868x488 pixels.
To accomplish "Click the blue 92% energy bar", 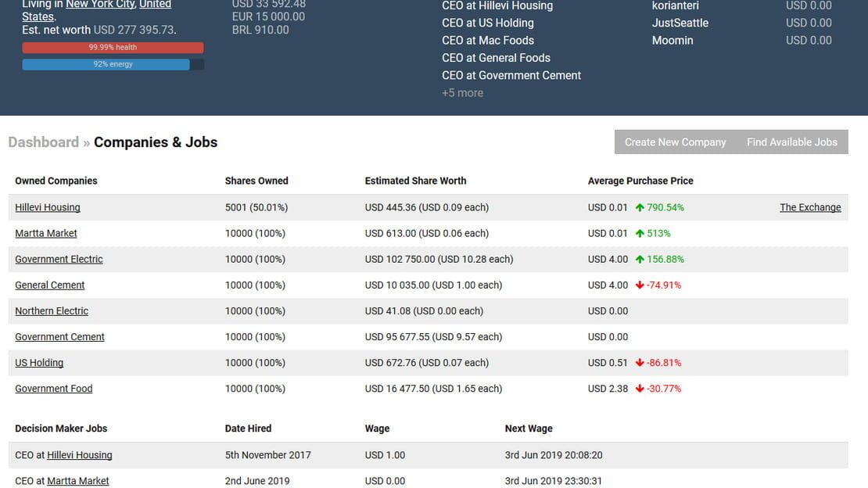I will 113,64.
